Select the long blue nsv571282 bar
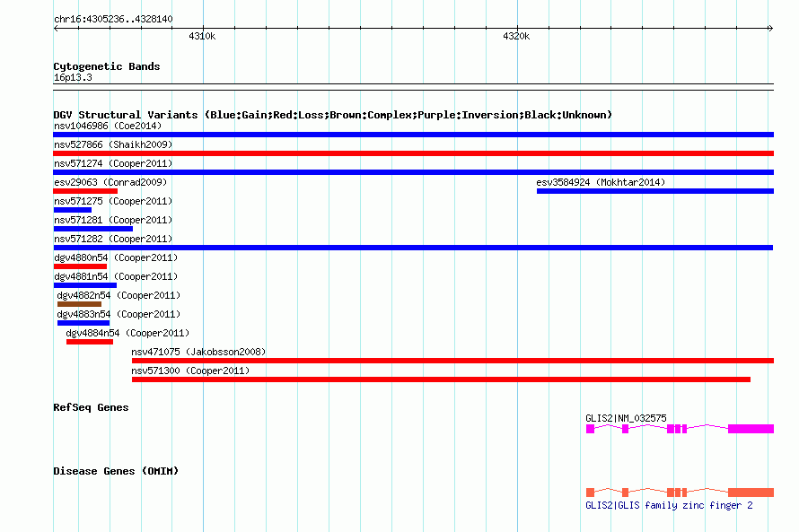Image resolution: width=799 pixels, height=532 pixels. pos(413,248)
